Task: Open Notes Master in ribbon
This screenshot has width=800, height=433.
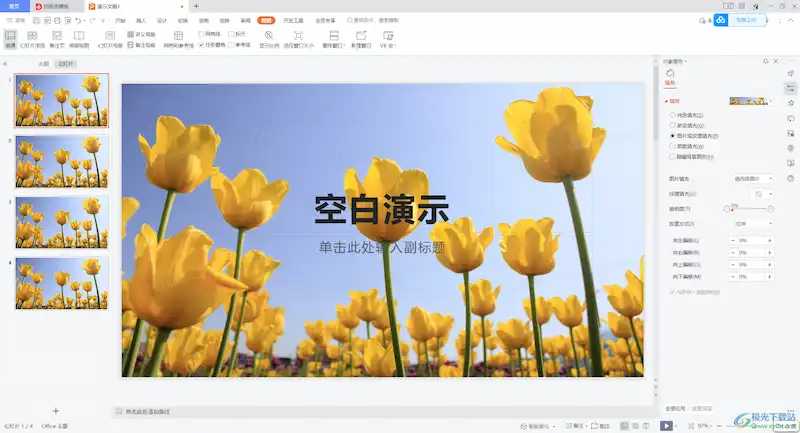Action: point(141,45)
